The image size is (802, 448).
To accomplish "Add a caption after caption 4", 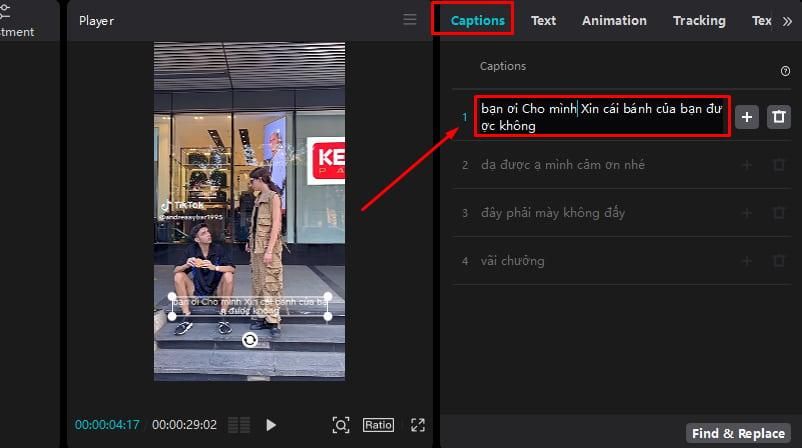I will tap(747, 261).
